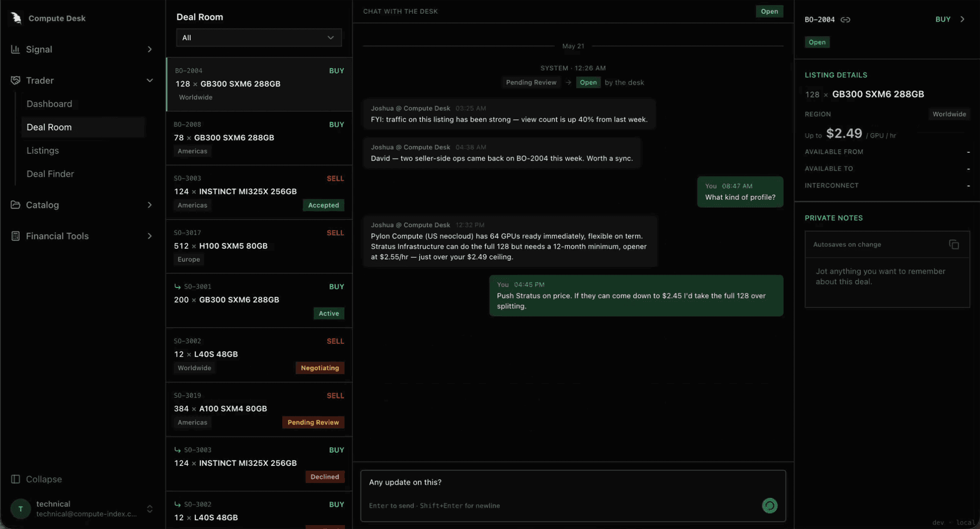980x529 pixels.
Task: Select deal SO-3017 512 × H100 SXM5
Action: [259, 246]
